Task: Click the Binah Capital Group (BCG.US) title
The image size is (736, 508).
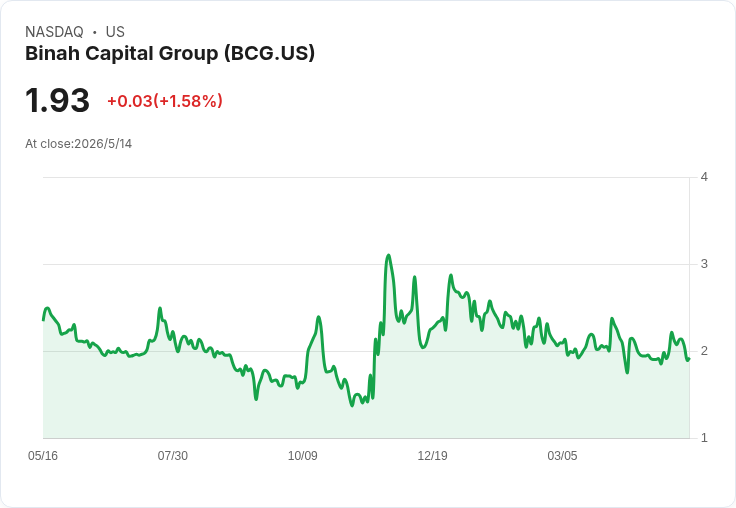Action: [170, 54]
